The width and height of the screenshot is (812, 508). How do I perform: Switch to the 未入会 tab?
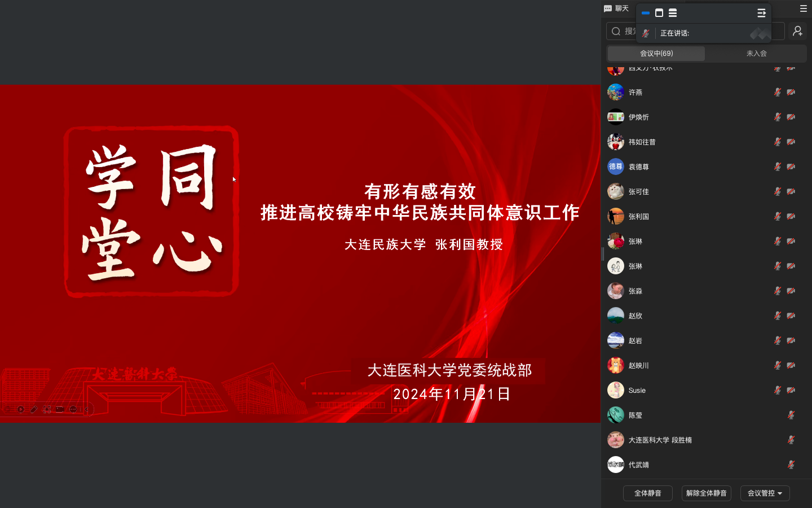point(756,54)
